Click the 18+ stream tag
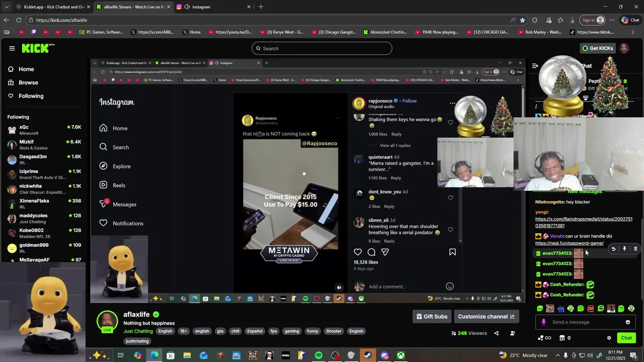The width and height of the screenshot is (644, 362). click(184, 331)
